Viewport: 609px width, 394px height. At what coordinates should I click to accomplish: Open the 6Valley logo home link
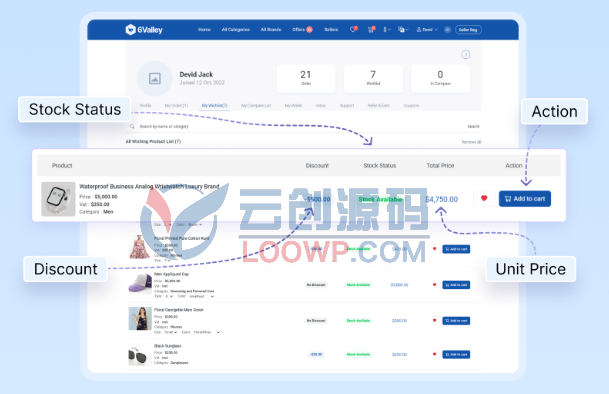point(144,30)
